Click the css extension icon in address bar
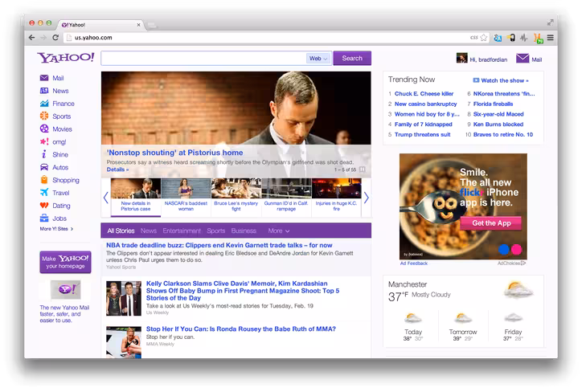Screen dimensions: 582x392 click(x=474, y=38)
